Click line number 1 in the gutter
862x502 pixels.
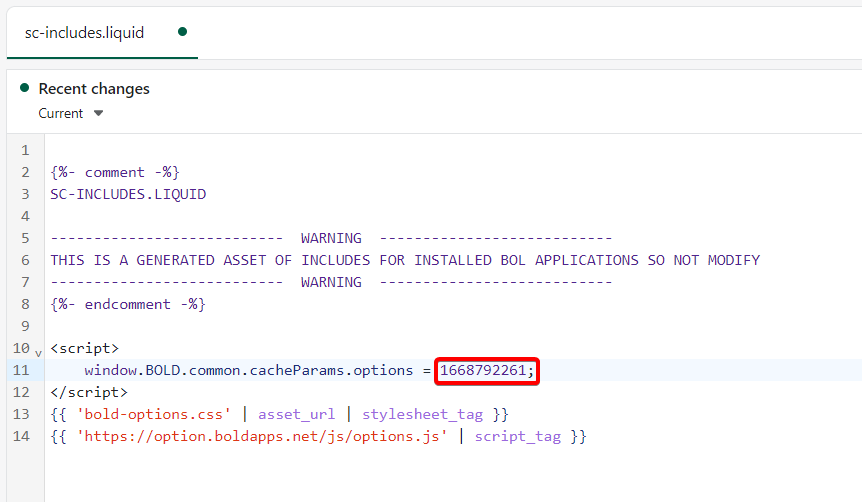pyautogui.click(x=25, y=150)
